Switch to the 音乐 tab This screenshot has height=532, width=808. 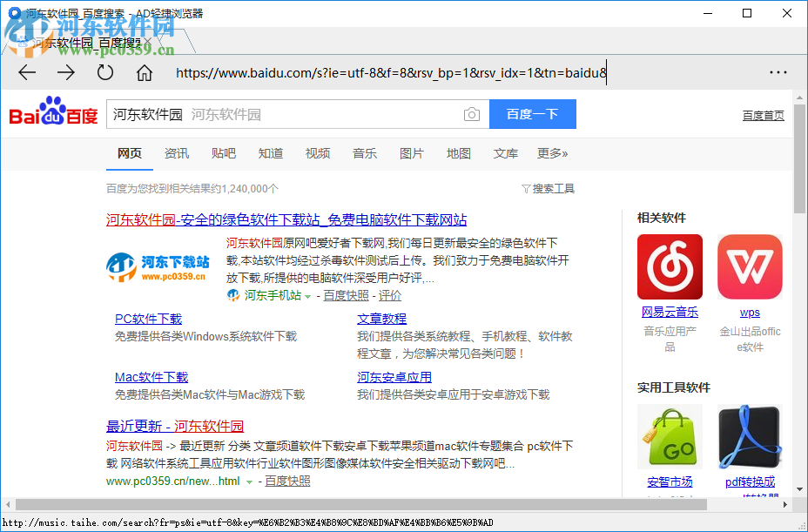pos(364,153)
